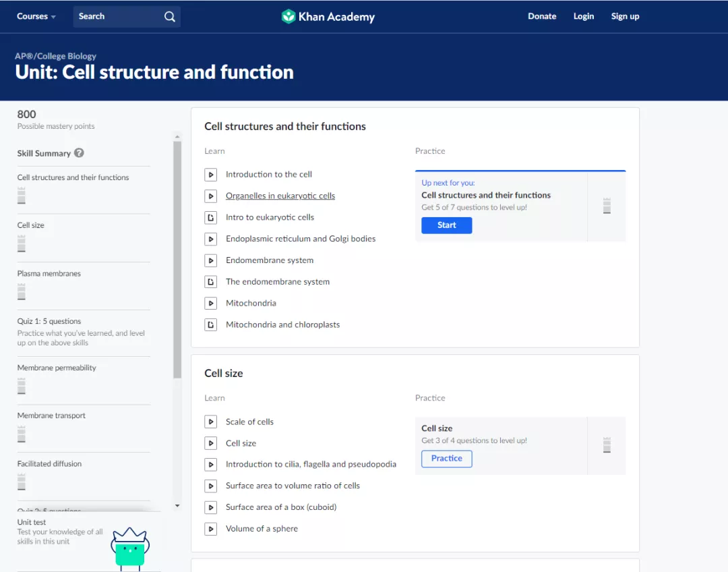The height and width of the screenshot is (572, 728).
Task: Start Cell structures and their functions practice
Action: [x=446, y=225]
